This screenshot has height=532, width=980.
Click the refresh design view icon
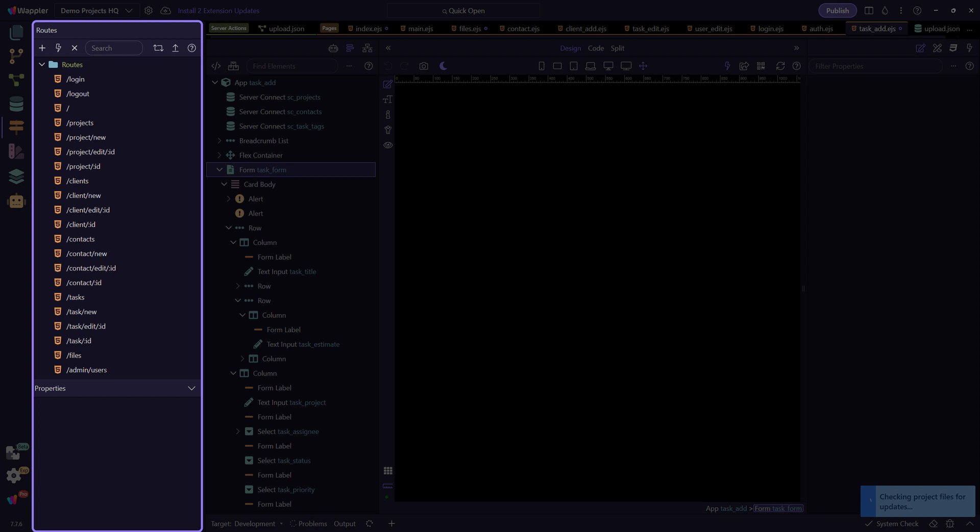pos(780,66)
